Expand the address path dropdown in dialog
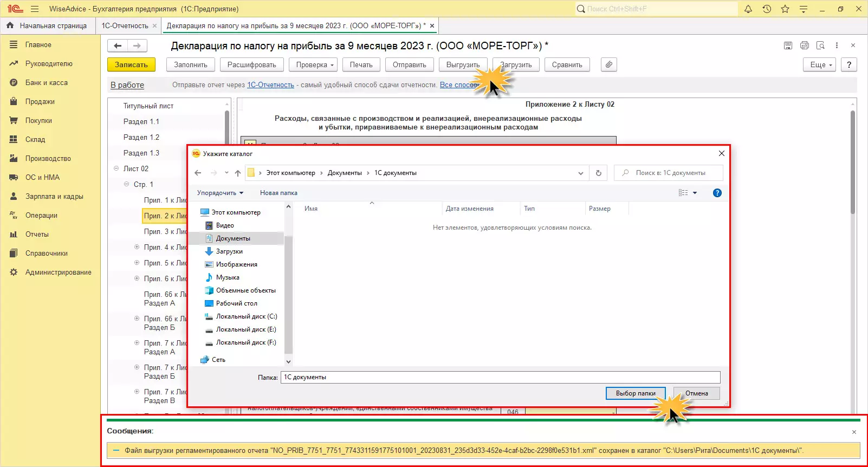The height and width of the screenshot is (467, 868). [x=580, y=173]
